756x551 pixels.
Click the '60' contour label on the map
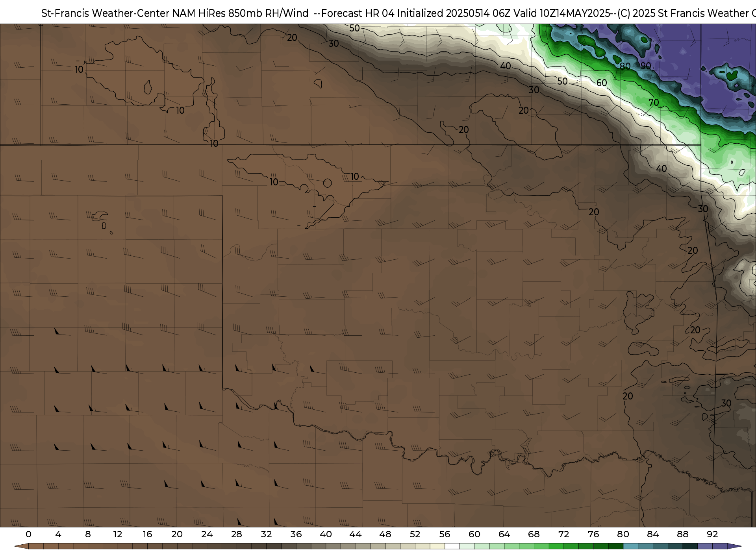[x=602, y=83]
